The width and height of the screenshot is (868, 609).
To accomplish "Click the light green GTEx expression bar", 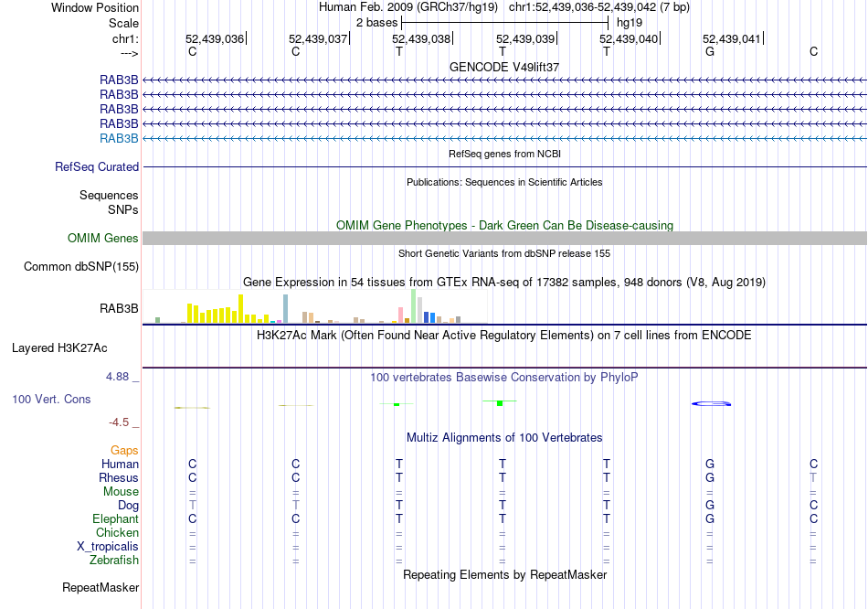I will click(x=414, y=306).
